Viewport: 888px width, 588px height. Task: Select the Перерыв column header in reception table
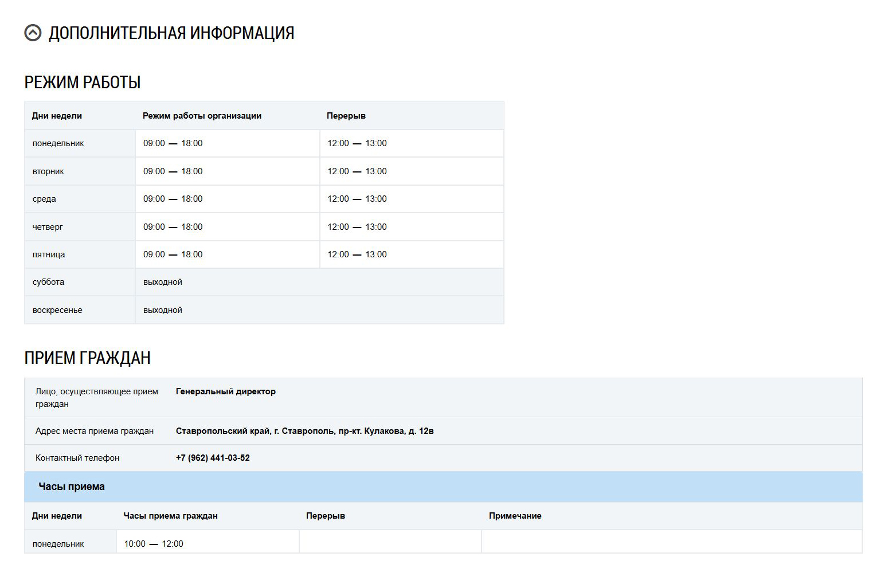(325, 516)
